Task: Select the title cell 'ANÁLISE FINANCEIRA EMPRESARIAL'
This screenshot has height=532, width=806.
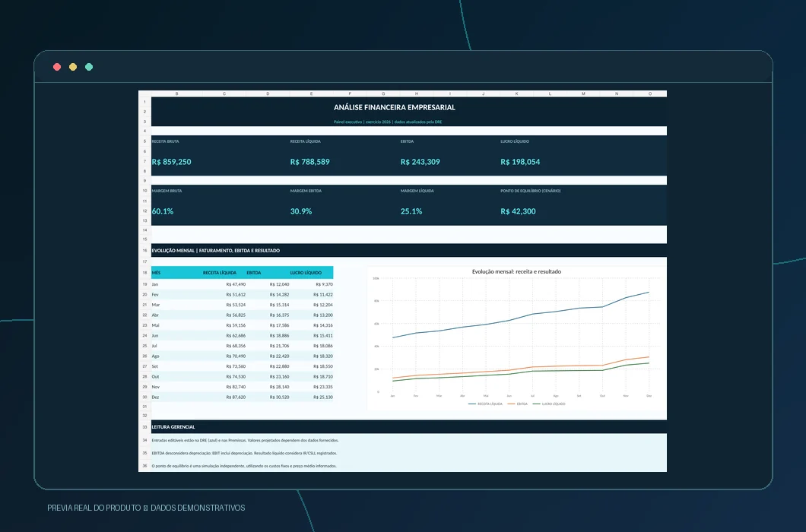Action: (395, 107)
